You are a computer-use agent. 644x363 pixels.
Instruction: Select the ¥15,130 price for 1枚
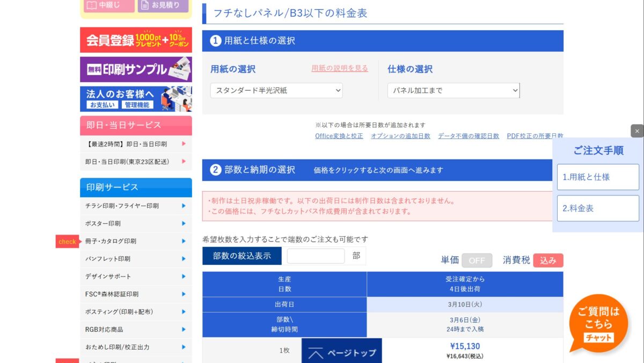465,346
